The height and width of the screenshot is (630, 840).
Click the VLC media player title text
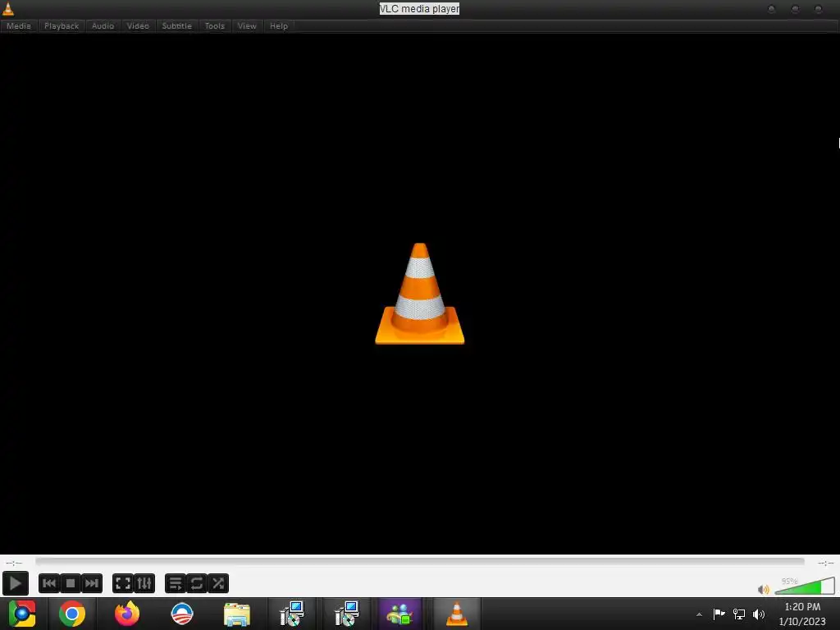(419, 8)
